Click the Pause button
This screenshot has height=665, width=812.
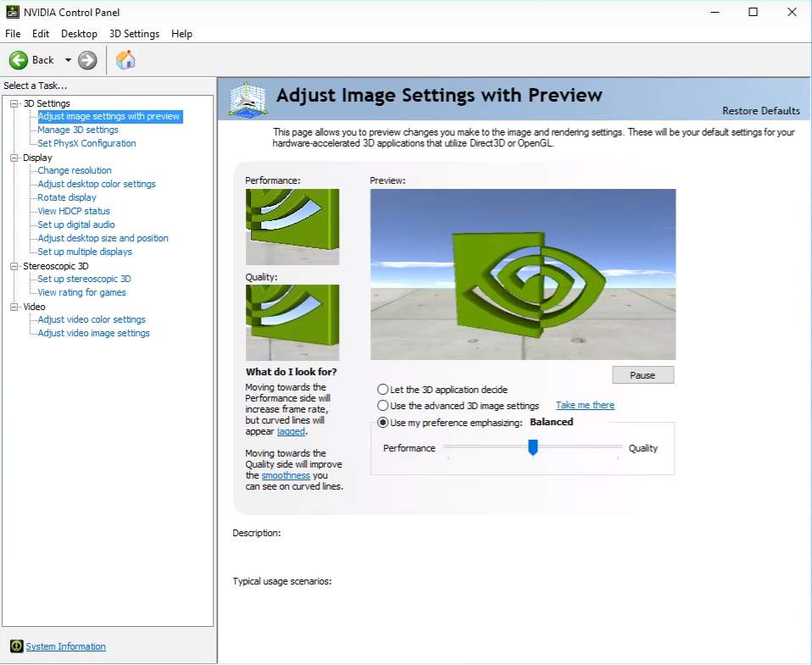pyautogui.click(x=642, y=374)
